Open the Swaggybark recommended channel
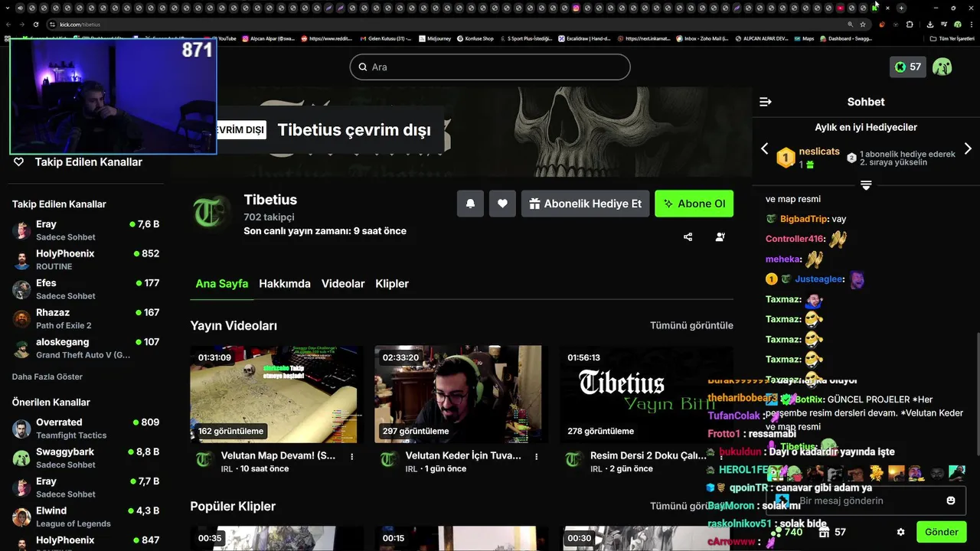Viewport: 980px width, 551px height. [x=86, y=458]
